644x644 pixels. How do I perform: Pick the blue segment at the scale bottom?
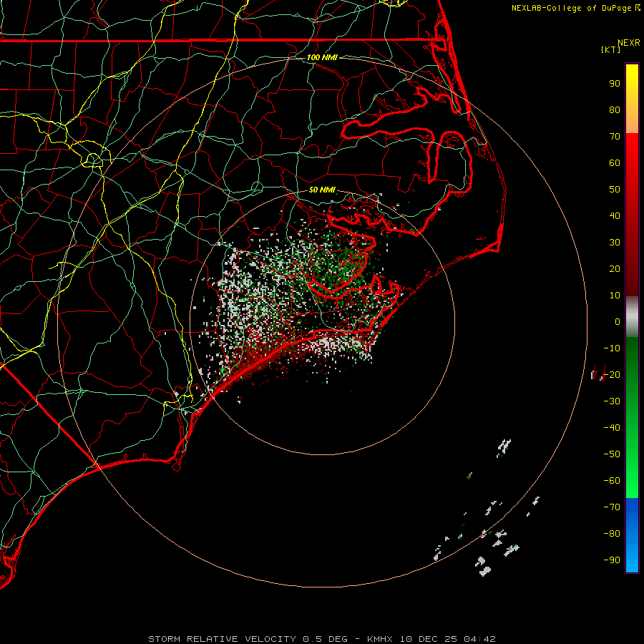632,535
